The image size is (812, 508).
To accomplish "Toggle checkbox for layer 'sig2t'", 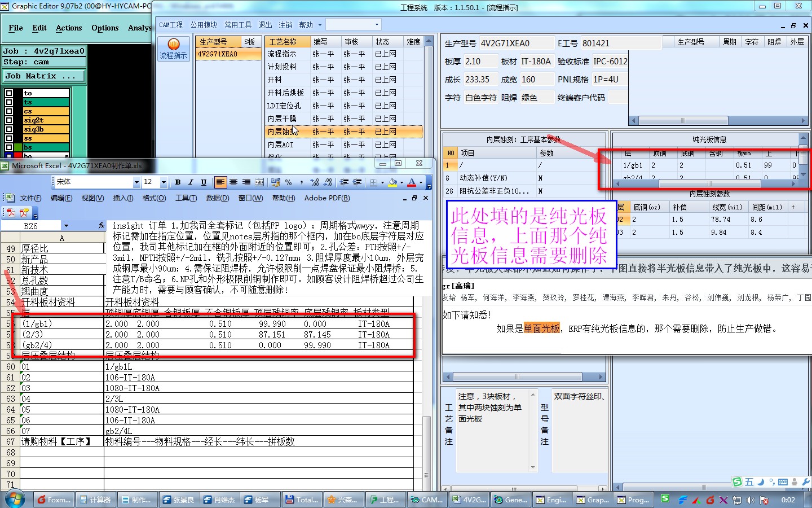I will pyautogui.click(x=9, y=120).
